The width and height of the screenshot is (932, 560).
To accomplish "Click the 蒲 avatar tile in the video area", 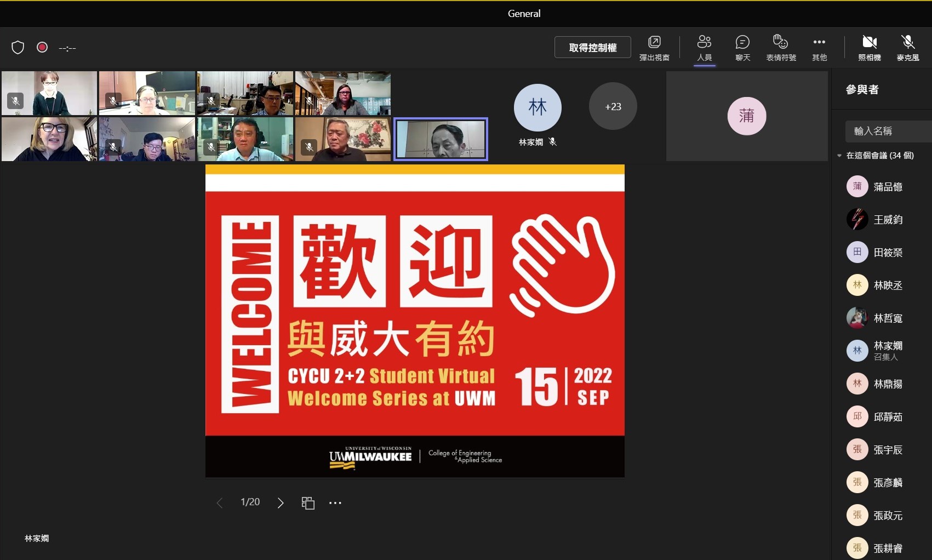I will [x=746, y=116].
